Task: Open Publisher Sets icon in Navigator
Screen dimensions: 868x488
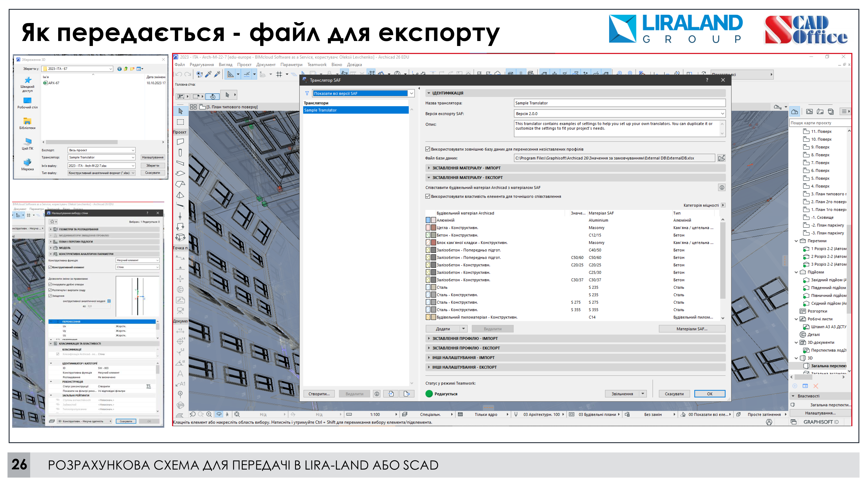Action: [831, 111]
